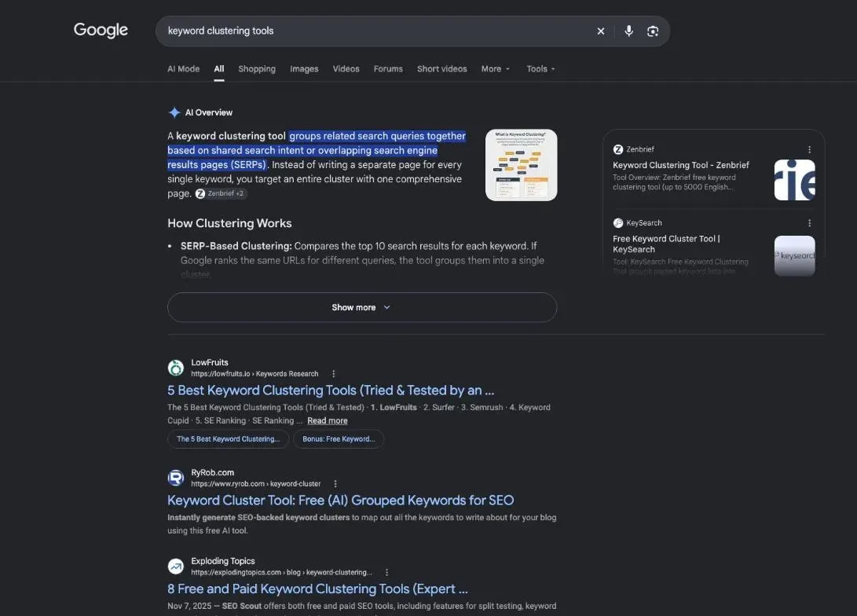Click the explodingtopics.com URL breadcrumb
The height and width of the screenshot is (616, 857).
coord(281,572)
